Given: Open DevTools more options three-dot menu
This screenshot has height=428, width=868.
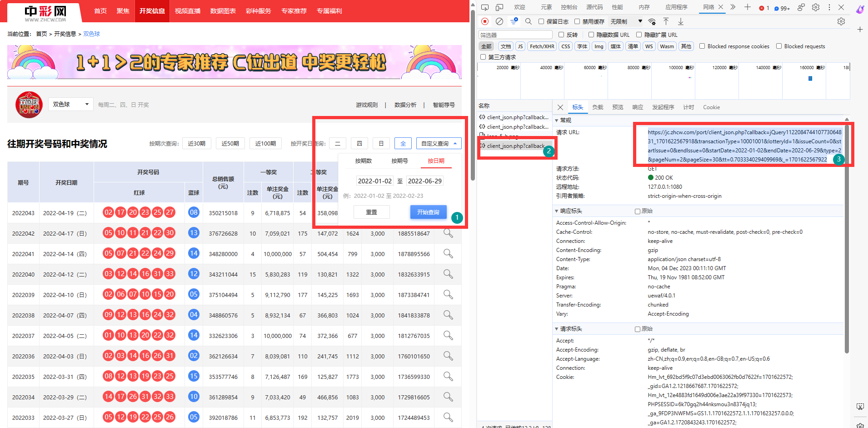Looking at the screenshot, I should coord(829,7).
